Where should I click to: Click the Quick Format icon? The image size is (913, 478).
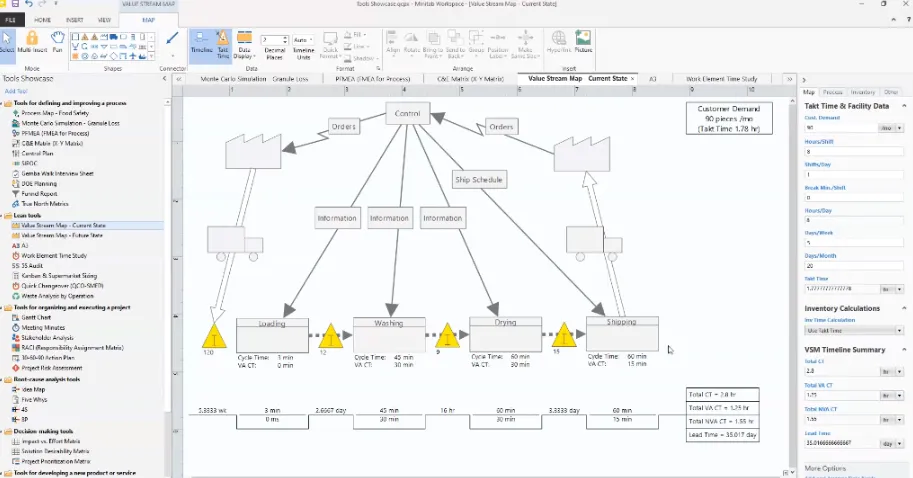330,45
